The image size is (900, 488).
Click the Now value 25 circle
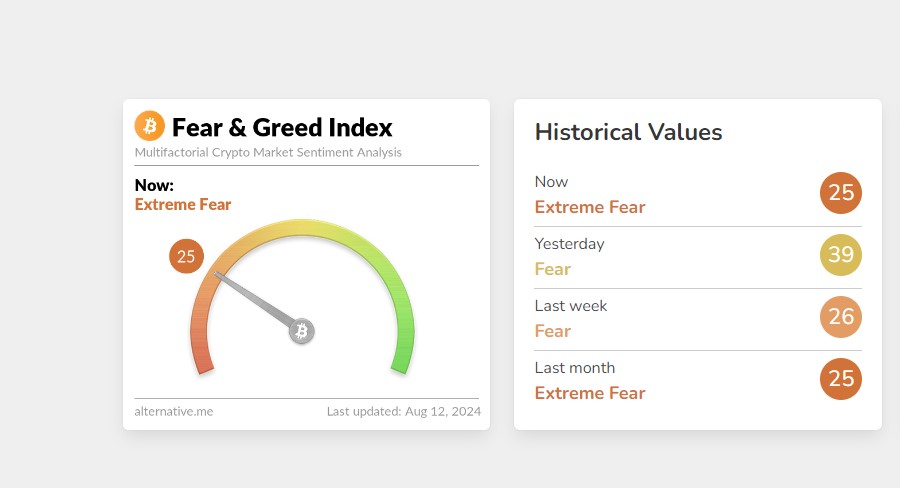point(841,193)
